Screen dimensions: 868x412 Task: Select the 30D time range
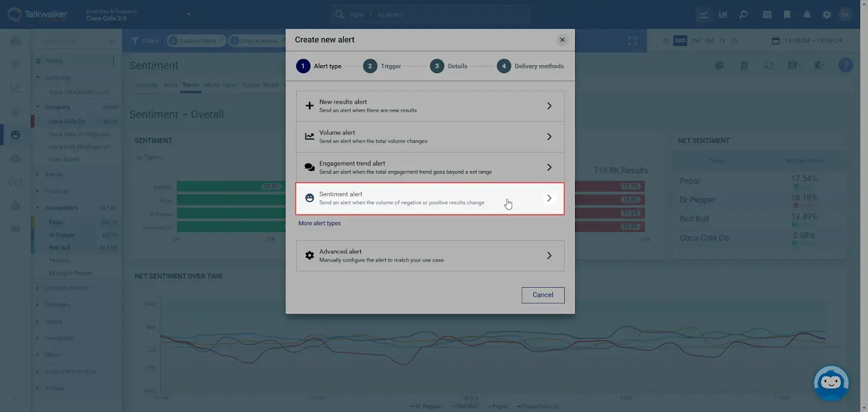(x=680, y=41)
